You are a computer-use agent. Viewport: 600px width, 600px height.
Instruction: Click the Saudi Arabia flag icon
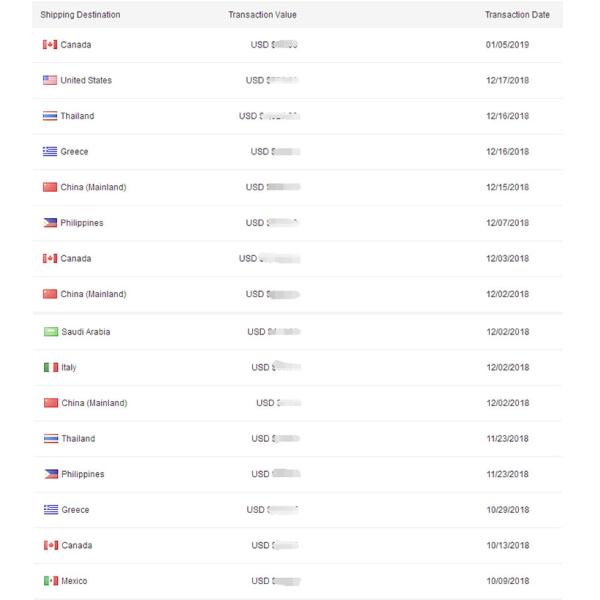[x=50, y=332]
